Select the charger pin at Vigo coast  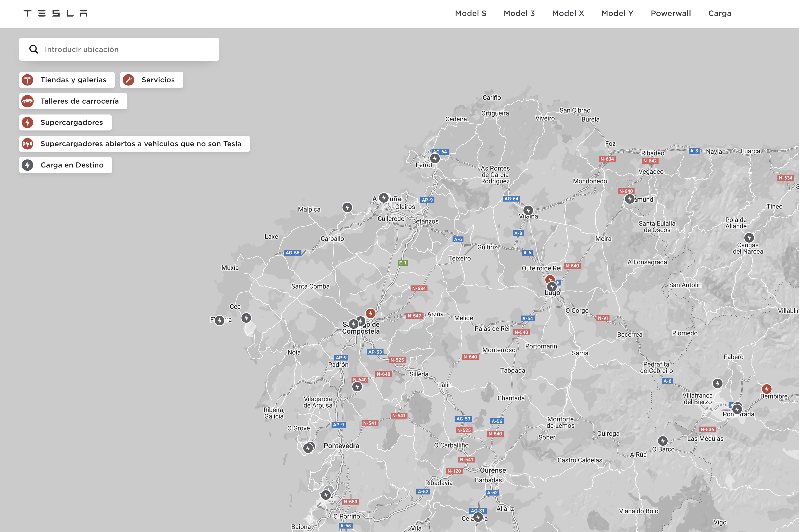[326, 495]
